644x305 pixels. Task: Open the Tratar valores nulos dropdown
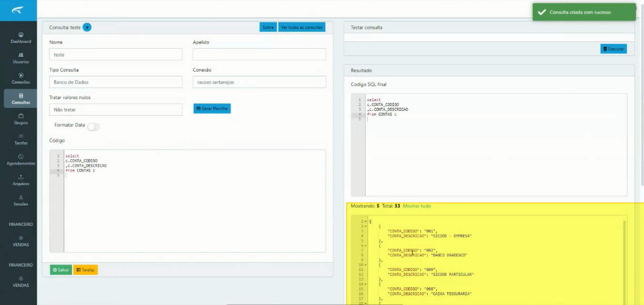coord(116,110)
